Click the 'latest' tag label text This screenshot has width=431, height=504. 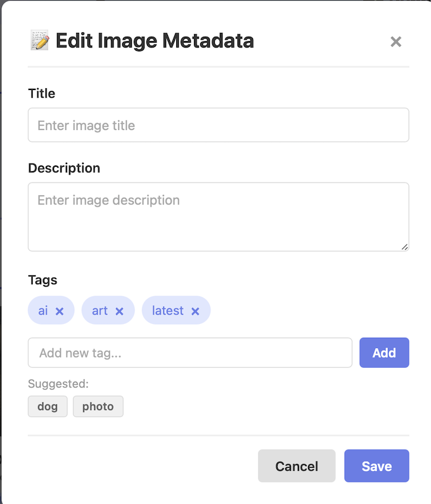click(x=168, y=311)
